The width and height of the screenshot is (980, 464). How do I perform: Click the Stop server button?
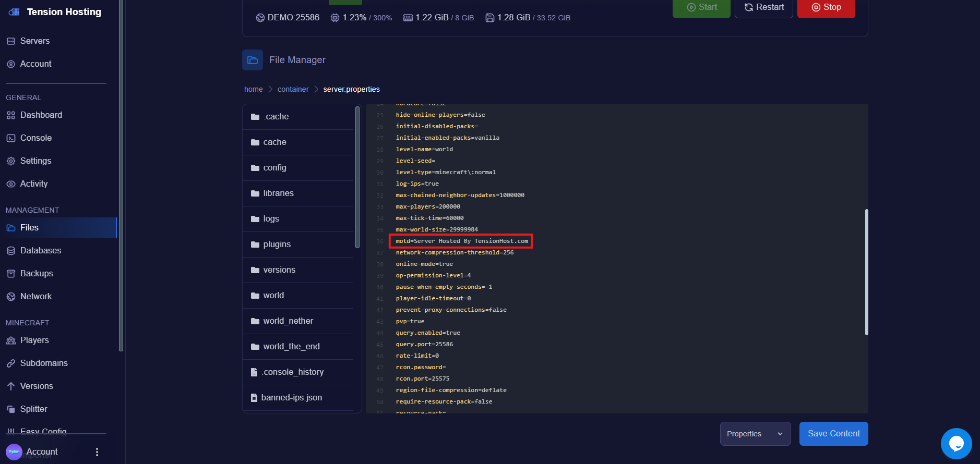click(826, 7)
